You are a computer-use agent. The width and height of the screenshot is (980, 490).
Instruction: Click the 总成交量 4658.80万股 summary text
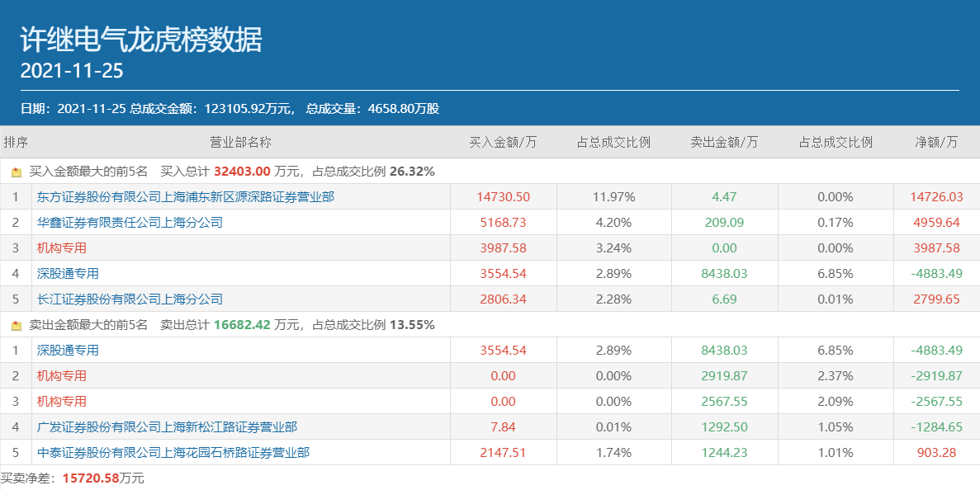pos(372,109)
